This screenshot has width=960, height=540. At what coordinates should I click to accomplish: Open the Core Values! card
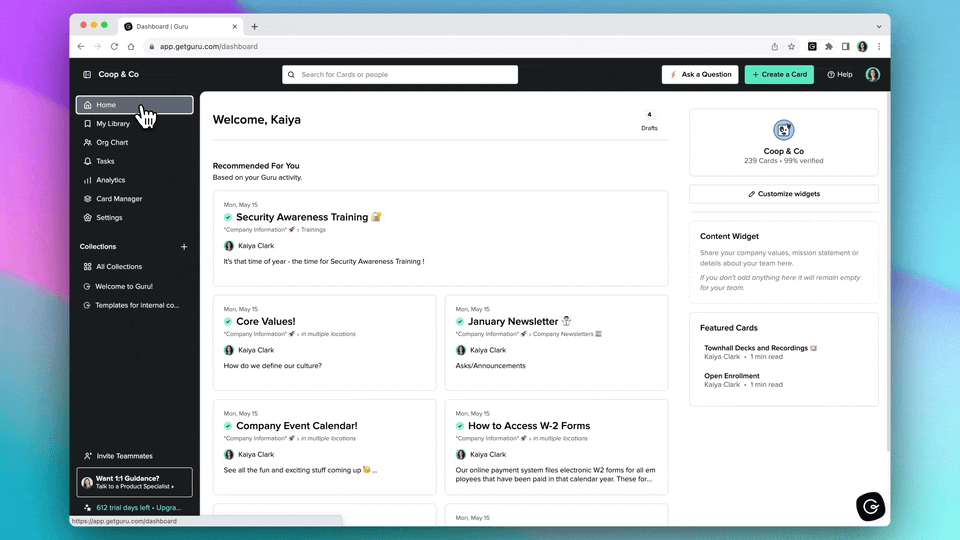(x=324, y=343)
